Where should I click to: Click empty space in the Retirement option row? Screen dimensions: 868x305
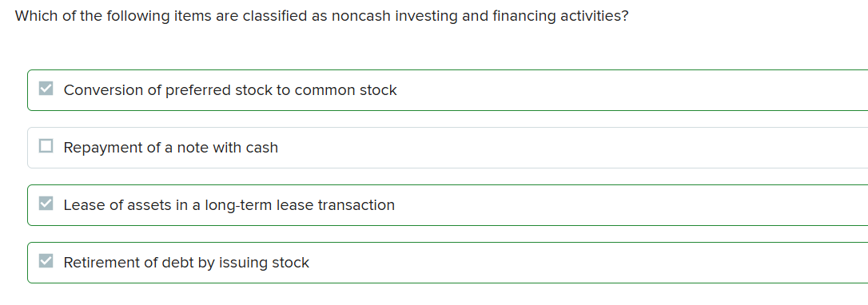(587, 263)
